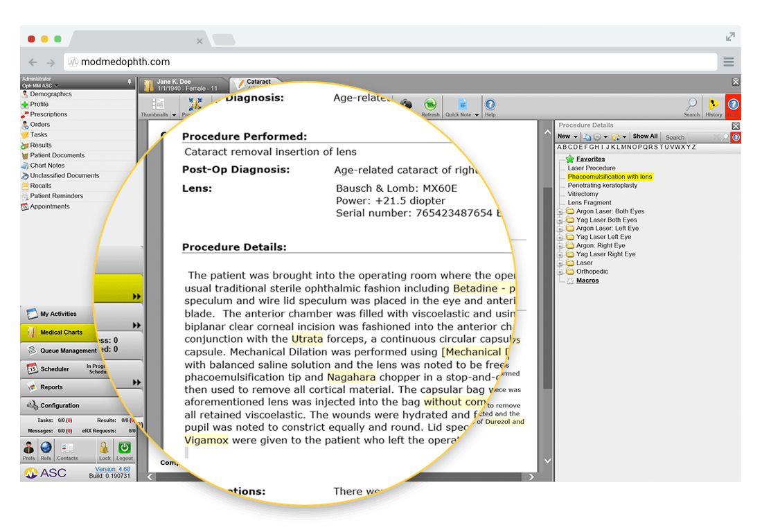Open Prescriptions in the sidebar

coord(48,114)
